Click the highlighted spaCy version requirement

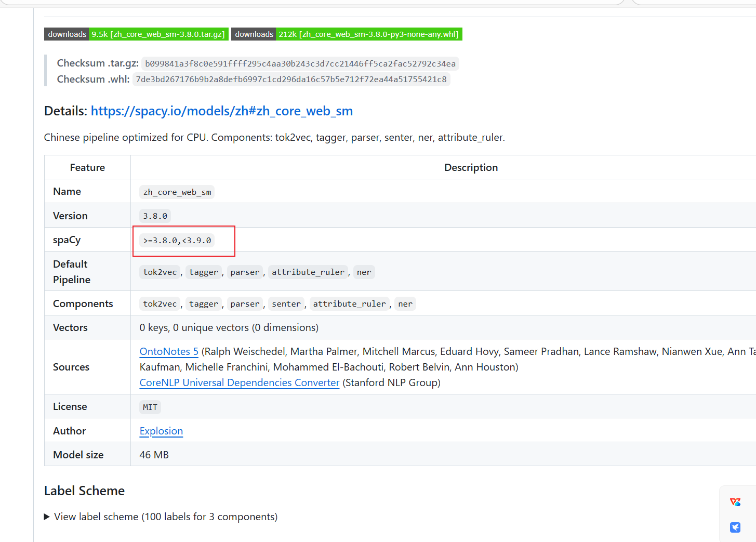(x=177, y=240)
